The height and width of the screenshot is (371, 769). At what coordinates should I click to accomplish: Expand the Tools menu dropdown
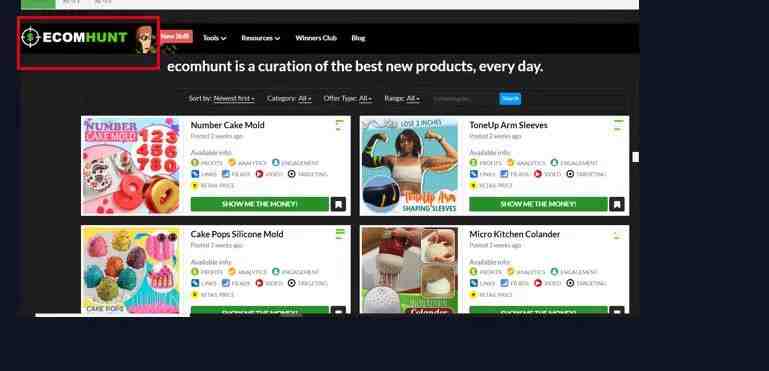[x=214, y=38]
